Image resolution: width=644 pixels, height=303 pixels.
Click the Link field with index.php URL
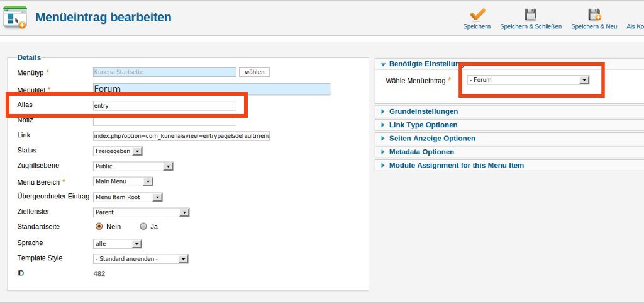181,136
